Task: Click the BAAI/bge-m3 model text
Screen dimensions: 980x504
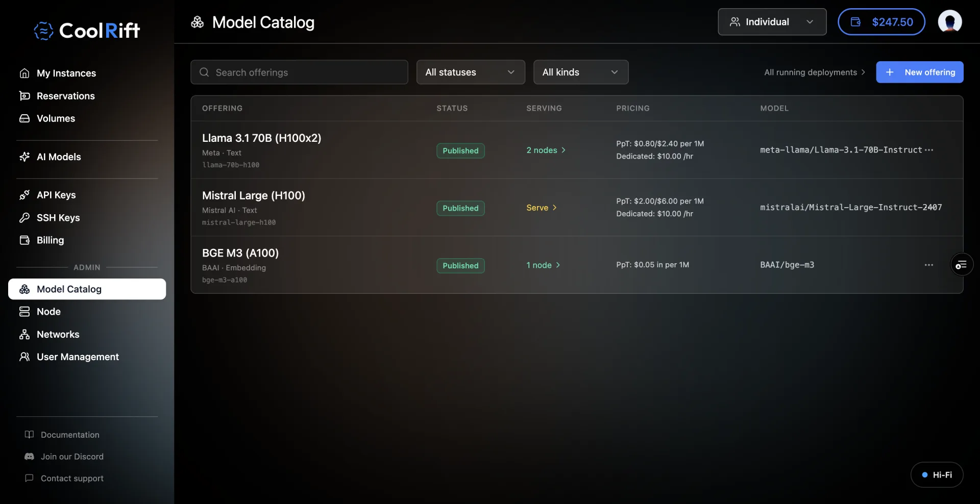Action: pos(787,265)
